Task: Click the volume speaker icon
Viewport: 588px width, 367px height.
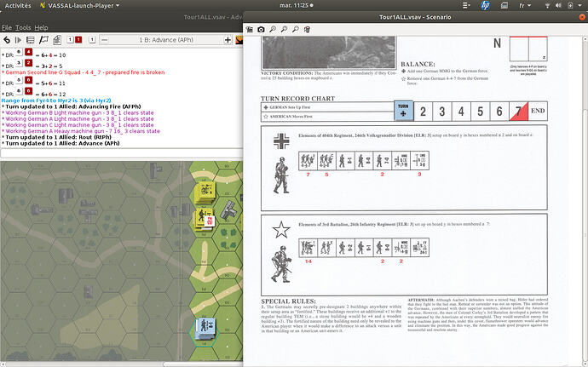Action: point(558,5)
